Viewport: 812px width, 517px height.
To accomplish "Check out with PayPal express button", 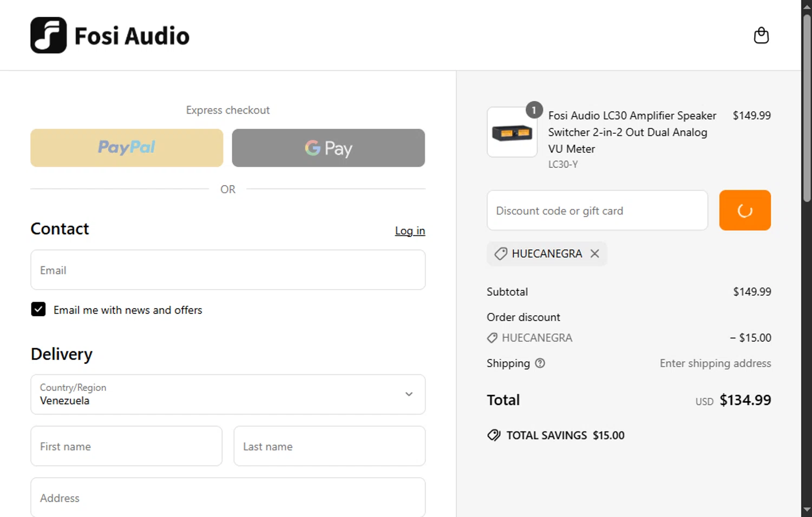I will 127,148.
